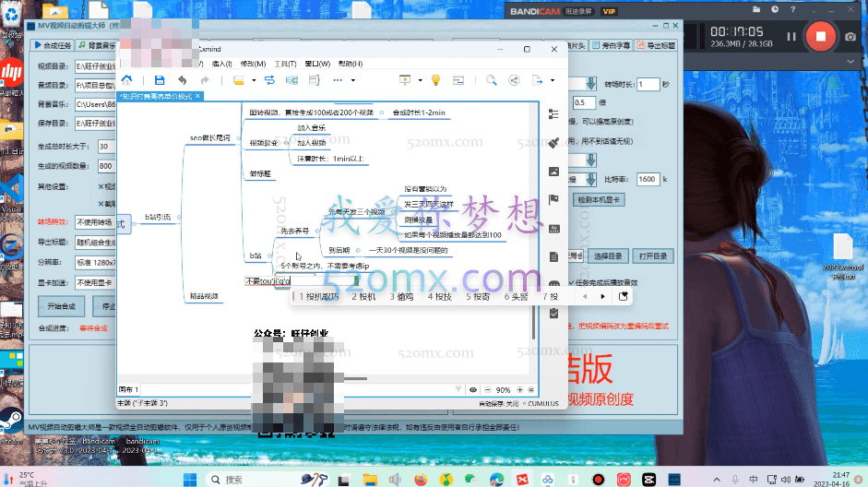Add a relationship with the blue arrows icon
868x487 pixels.
point(269,80)
